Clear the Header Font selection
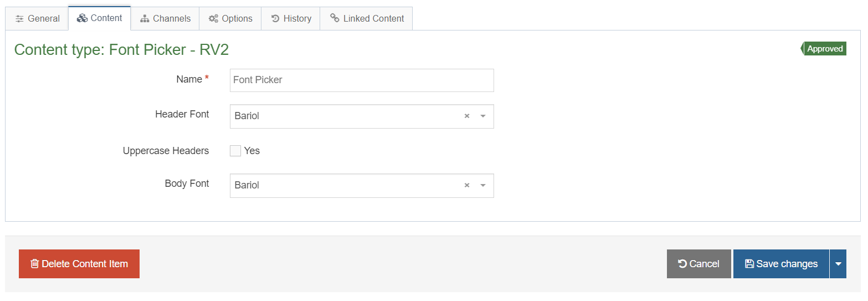The height and width of the screenshot is (301, 868). click(x=467, y=116)
